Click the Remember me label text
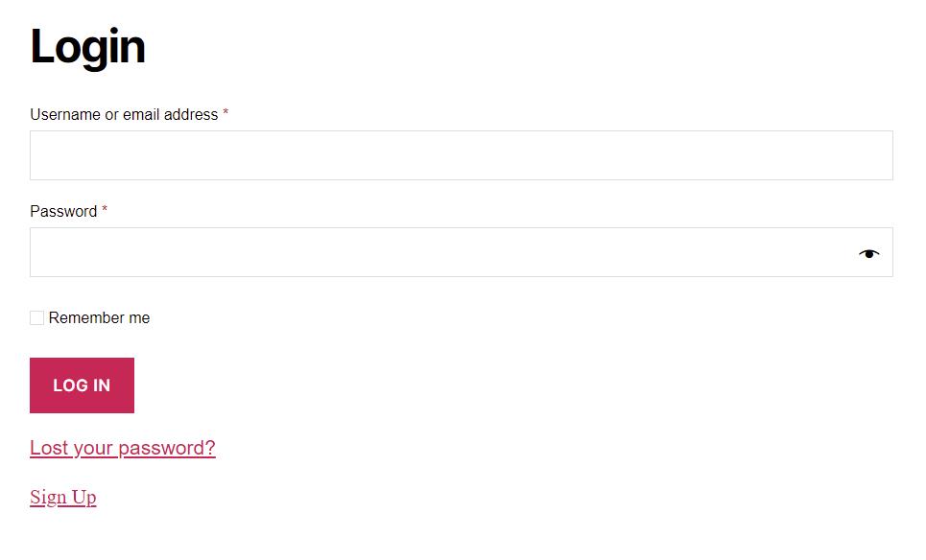 pos(99,318)
